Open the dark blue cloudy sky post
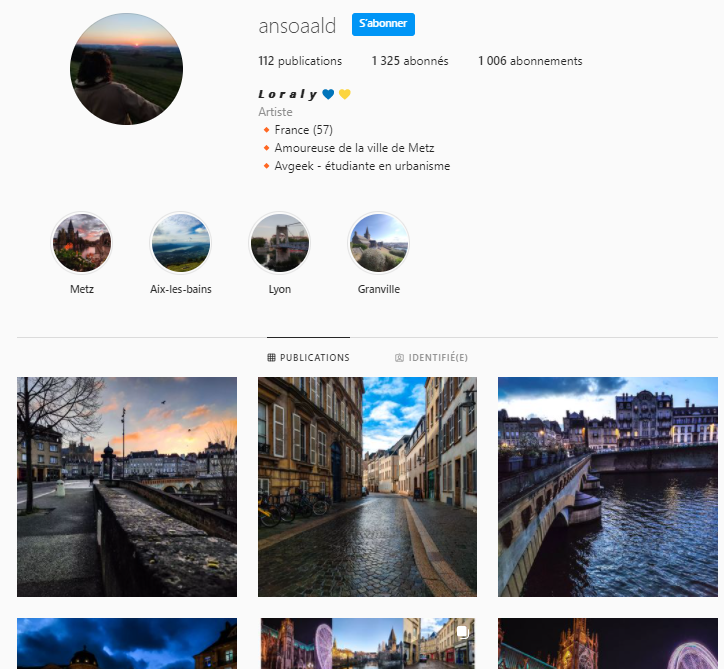 127,644
